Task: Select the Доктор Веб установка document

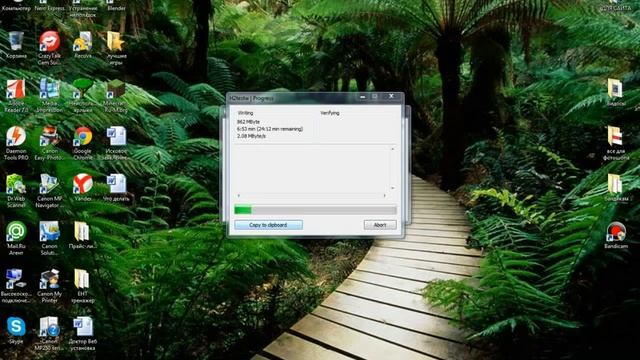Action: tap(83, 334)
